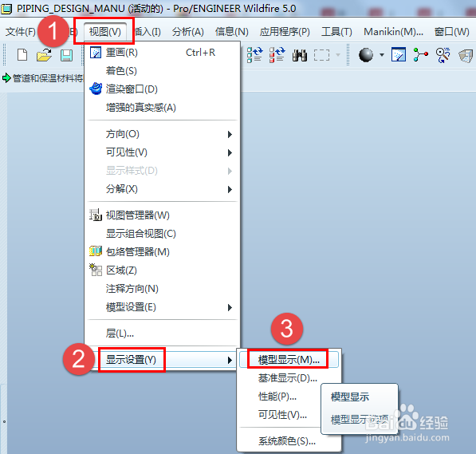Click the Redraw toolbar icon

pyautogui.click(x=399, y=55)
